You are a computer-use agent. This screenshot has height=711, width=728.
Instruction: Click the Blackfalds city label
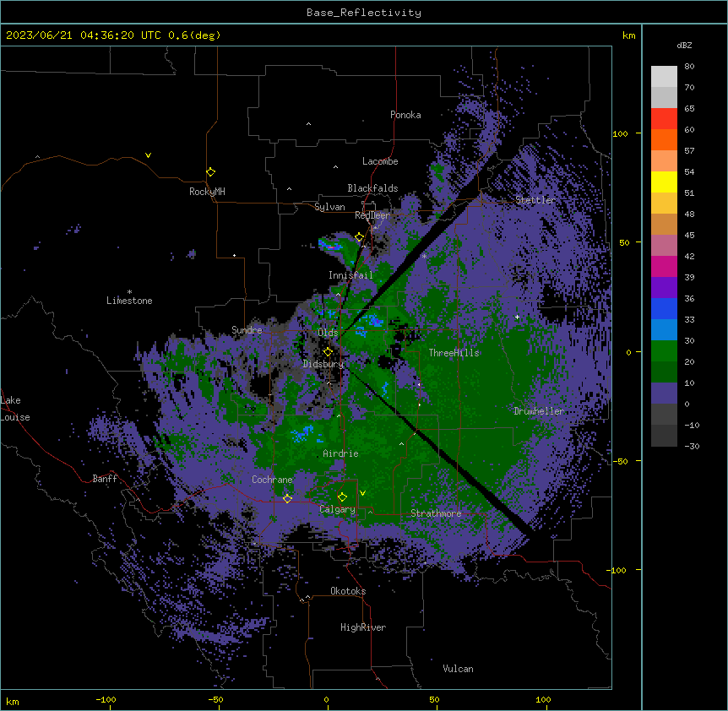(x=372, y=188)
